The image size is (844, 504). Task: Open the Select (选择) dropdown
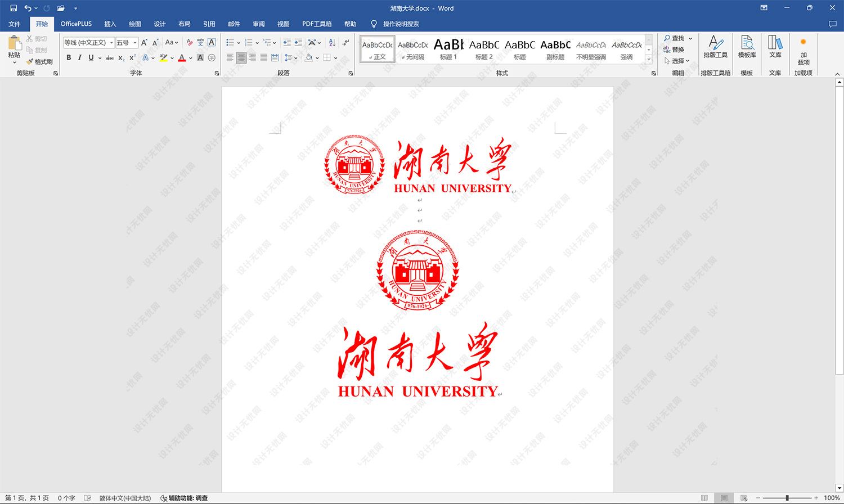(x=676, y=61)
